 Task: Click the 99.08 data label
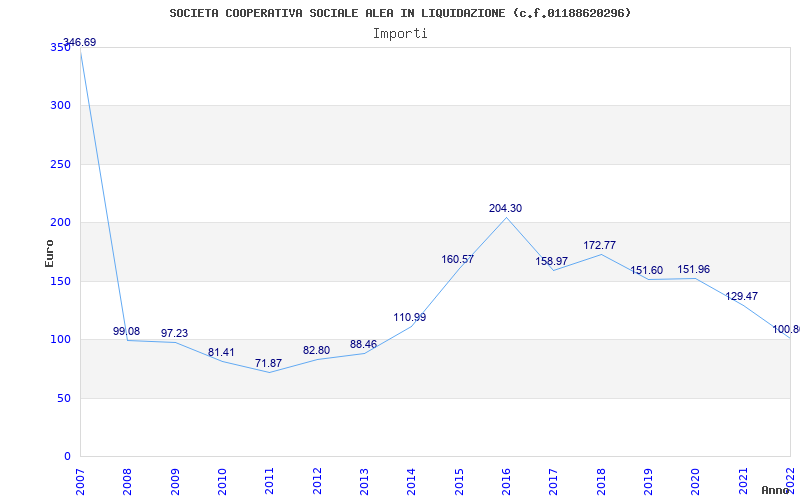tap(127, 331)
